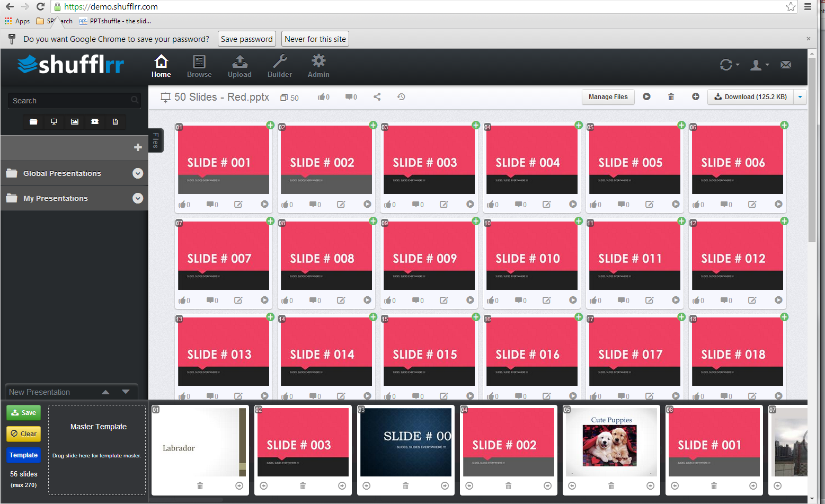Image resolution: width=825 pixels, height=504 pixels.
Task: Toggle the folder filter under Search
Action: 33,122
